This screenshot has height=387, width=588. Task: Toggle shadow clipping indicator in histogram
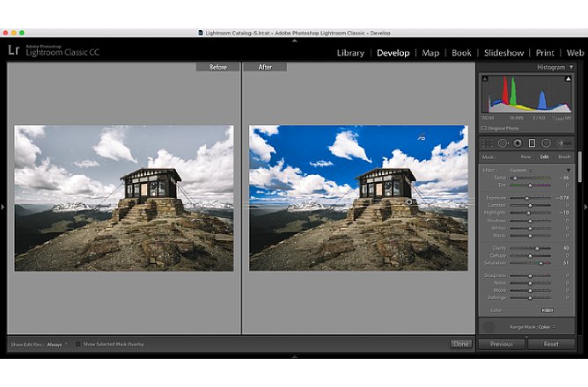(x=485, y=78)
